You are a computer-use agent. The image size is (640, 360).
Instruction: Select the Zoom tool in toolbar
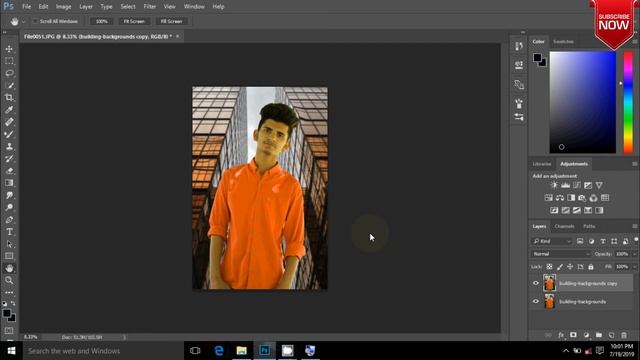(9, 280)
